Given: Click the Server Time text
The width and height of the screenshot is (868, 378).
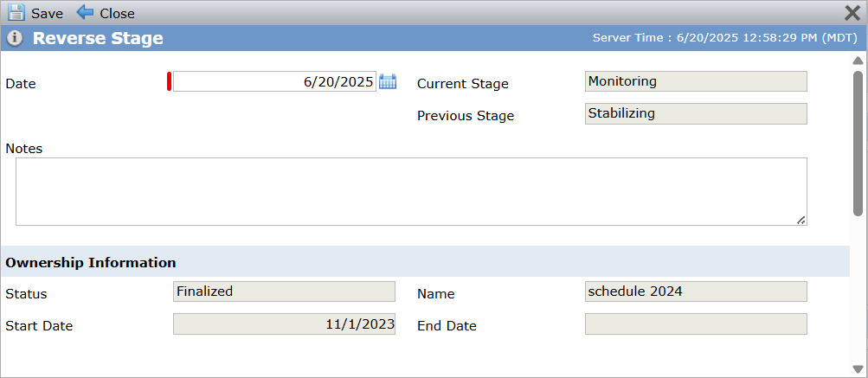Looking at the screenshot, I should pos(725,38).
